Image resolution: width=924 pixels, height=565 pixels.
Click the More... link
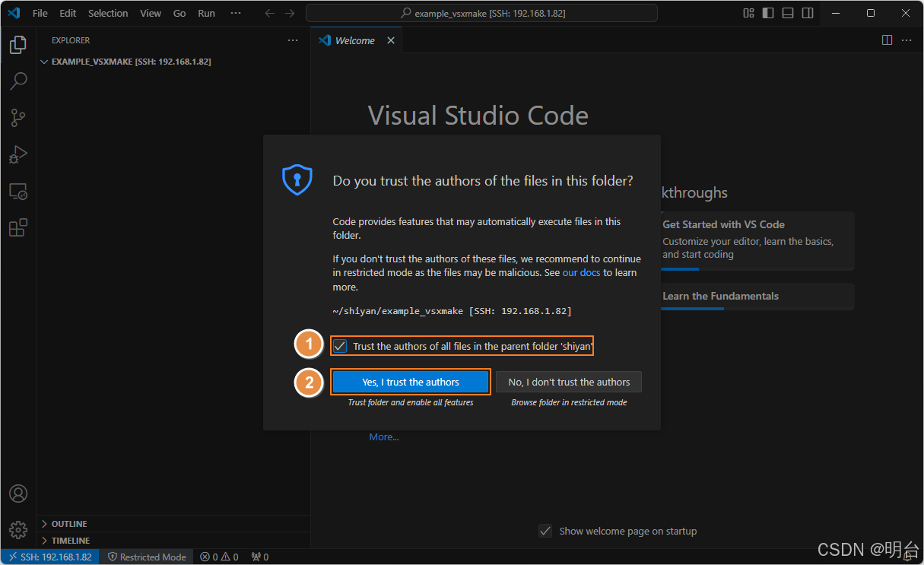click(384, 436)
